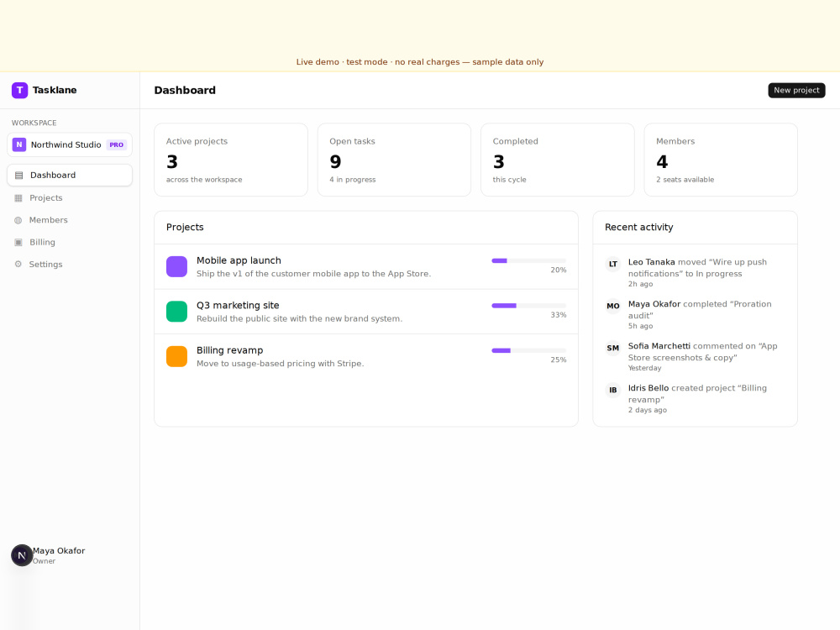Select Dashboard in the sidebar

[x=70, y=176]
